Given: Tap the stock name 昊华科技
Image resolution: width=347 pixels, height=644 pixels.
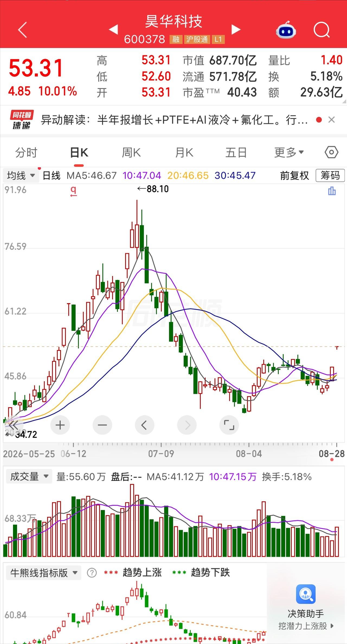Looking at the screenshot, I should (174, 21).
